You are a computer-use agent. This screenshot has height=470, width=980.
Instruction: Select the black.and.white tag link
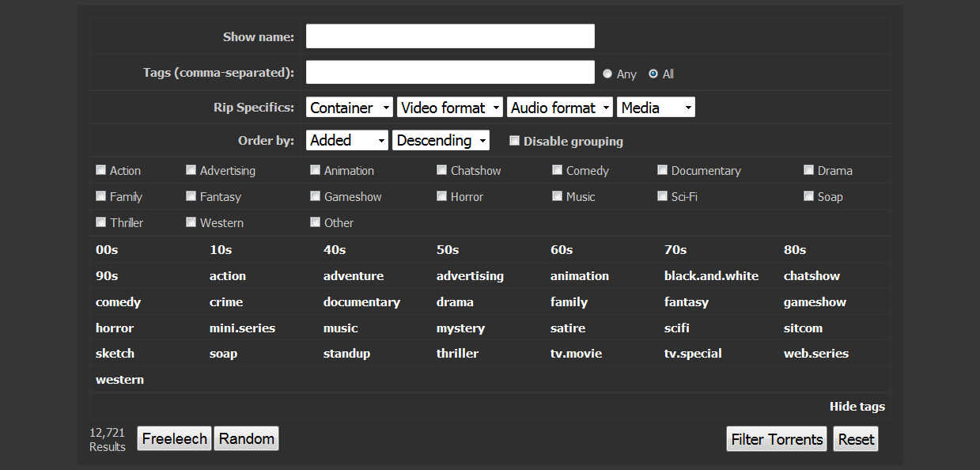(711, 276)
